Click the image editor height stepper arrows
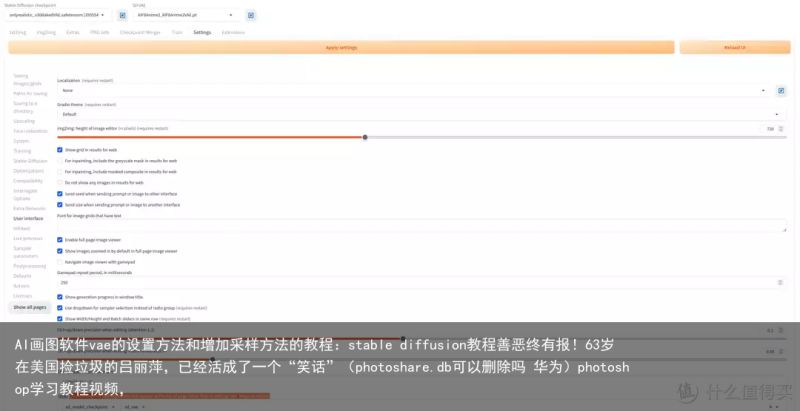Image resolution: width=800 pixels, height=411 pixels. pos(781,129)
